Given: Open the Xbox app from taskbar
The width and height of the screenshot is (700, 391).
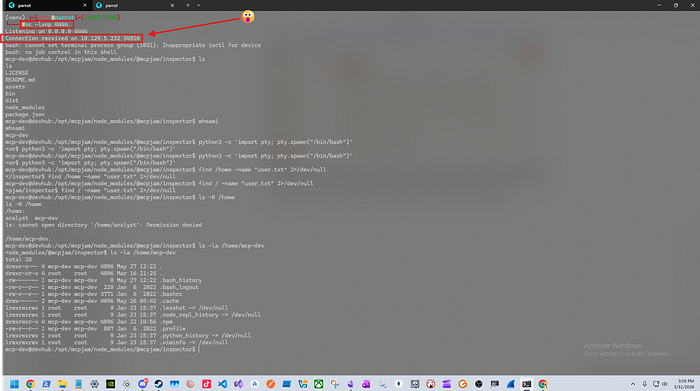Looking at the screenshot, I should [x=318, y=384].
